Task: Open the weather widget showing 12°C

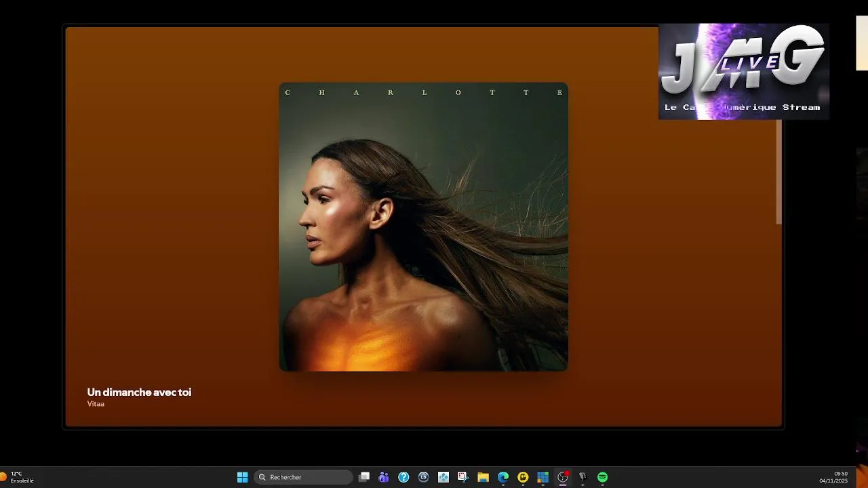Action: pos(17,477)
